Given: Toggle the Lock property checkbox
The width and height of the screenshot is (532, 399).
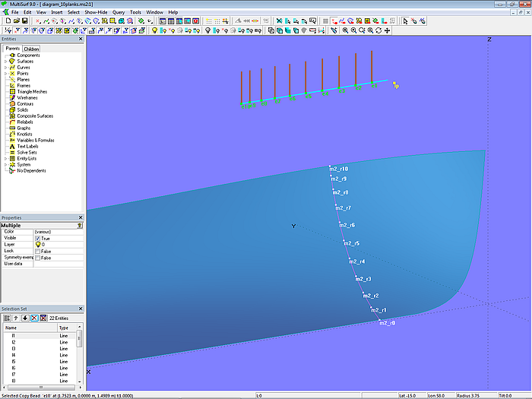Looking at the screenshot, I should (38, 251).
